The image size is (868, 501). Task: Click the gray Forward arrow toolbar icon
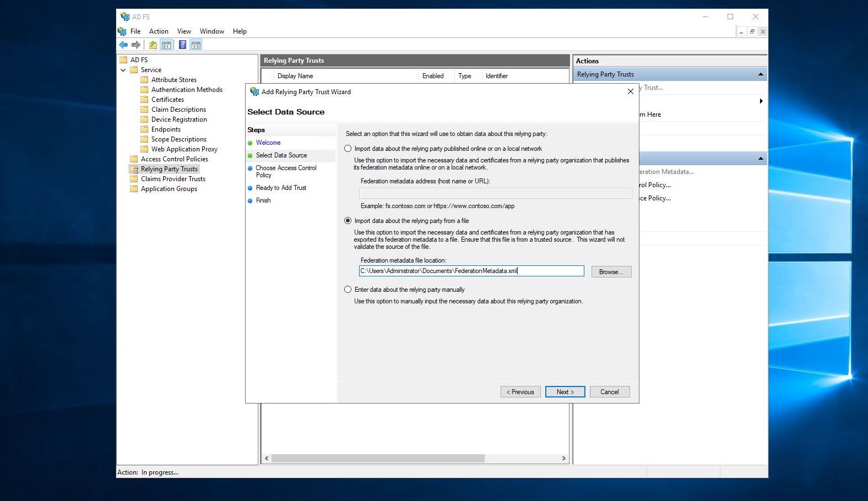tap(136, 45)
